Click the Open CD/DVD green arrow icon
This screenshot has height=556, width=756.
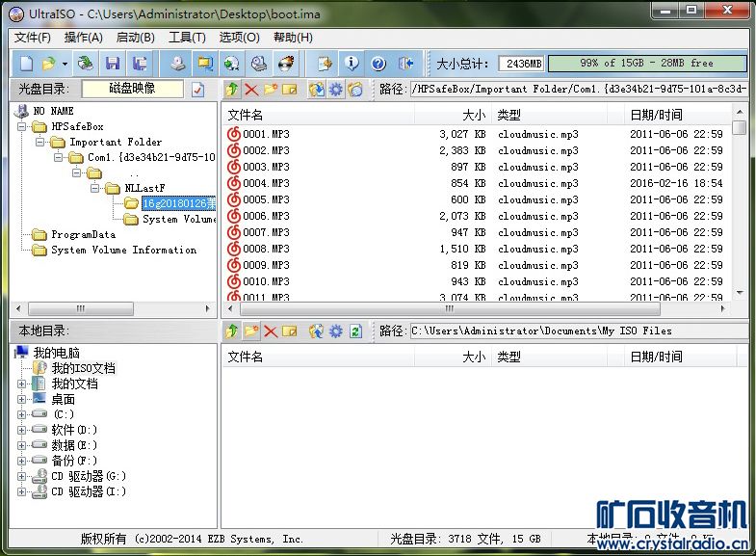point(86,64)
